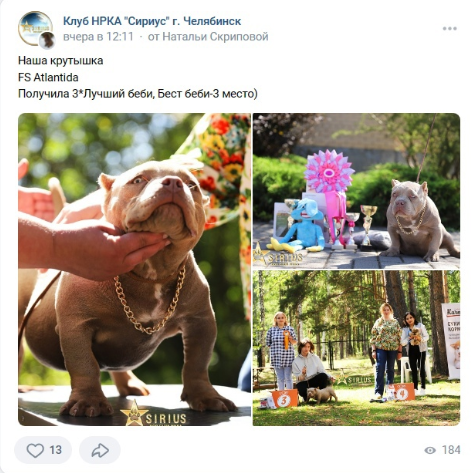Click the text Наша крутышка
This screenshot has height=473, width=471.
point(60,61)
